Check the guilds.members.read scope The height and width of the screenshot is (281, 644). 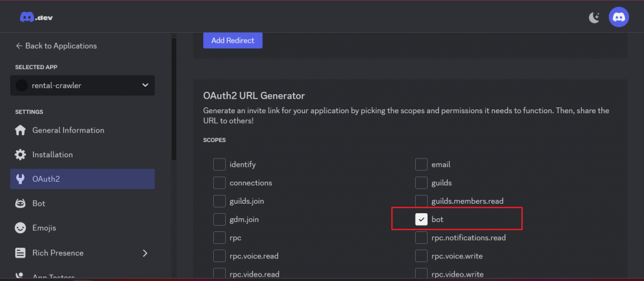point(421,201)
